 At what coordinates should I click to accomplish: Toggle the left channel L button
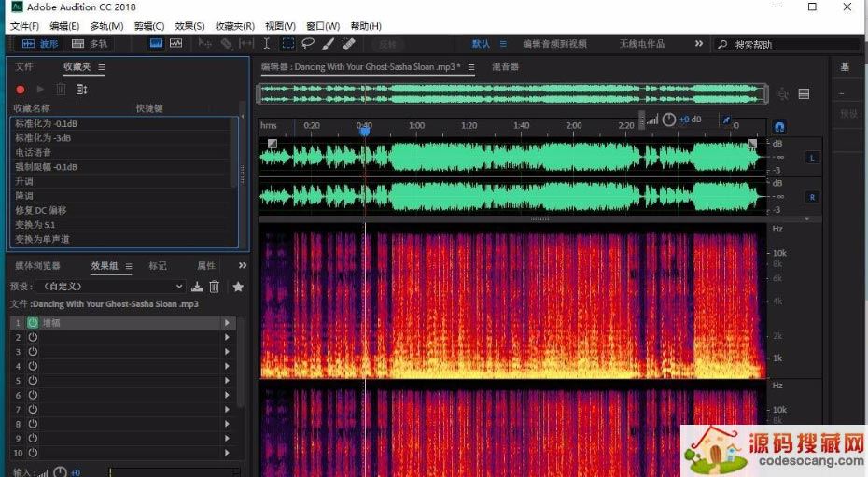(x=811, y=158)
